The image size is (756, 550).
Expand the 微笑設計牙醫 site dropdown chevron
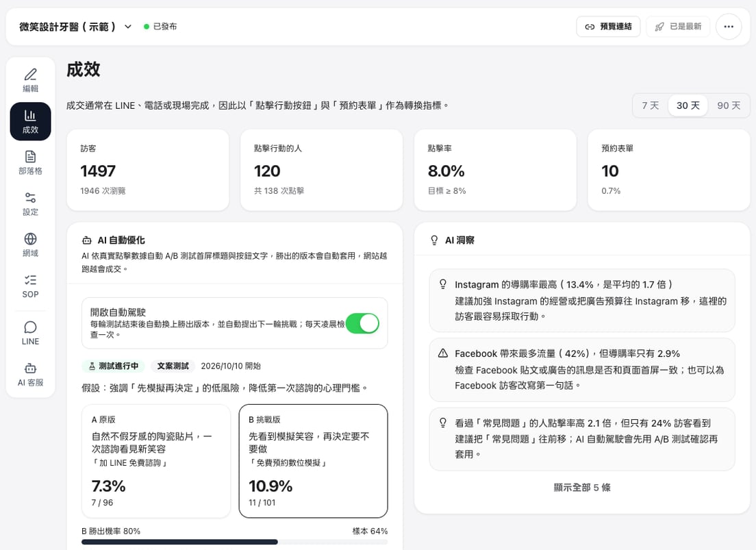click(128, 27)
